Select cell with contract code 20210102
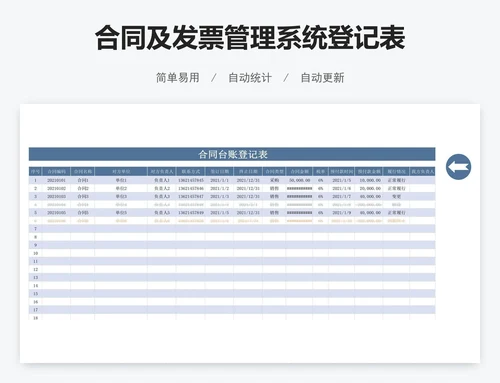The width and height of the screenshot is (500, 383). click(56, 188)
